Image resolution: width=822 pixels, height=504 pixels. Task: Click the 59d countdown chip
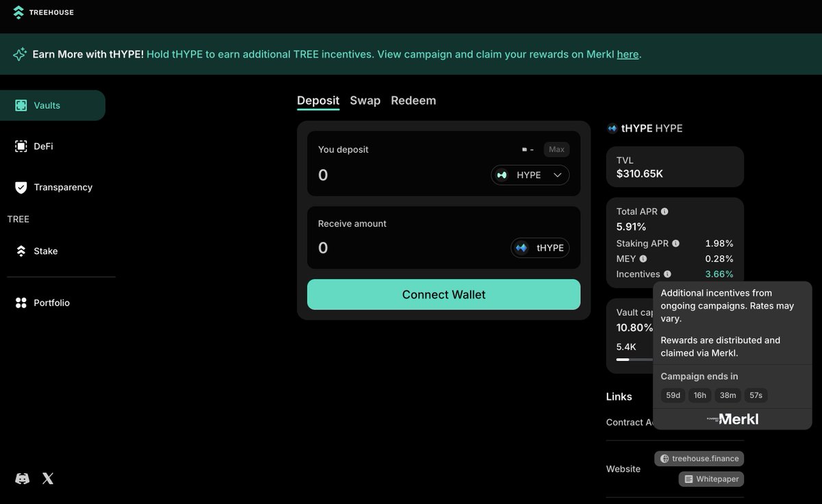[x=673, y=395]
